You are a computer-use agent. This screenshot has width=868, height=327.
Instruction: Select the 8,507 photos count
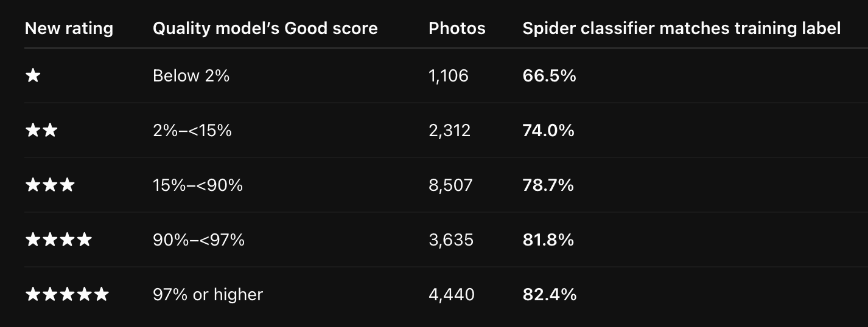[x=450, y=185]
